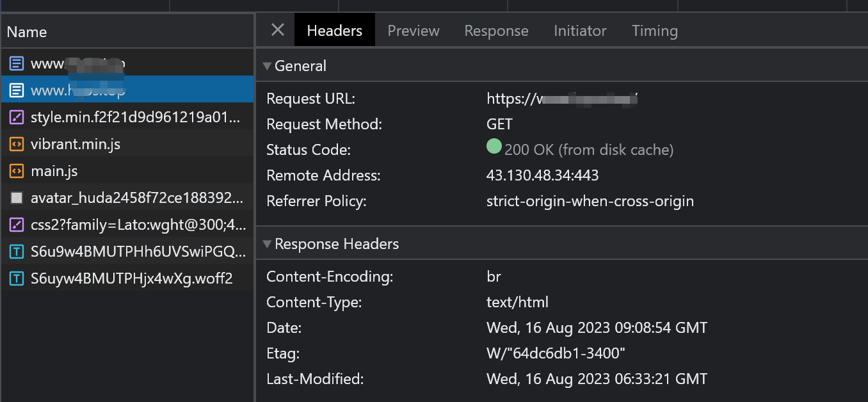
Task: Click the main.js script icon
Action: [17, 172]
